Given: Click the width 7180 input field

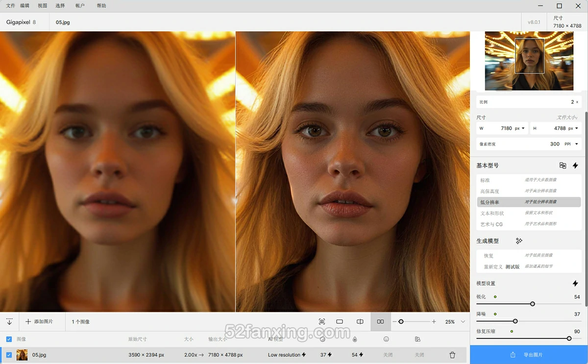Looking at the screenshot, I should 502,128.
